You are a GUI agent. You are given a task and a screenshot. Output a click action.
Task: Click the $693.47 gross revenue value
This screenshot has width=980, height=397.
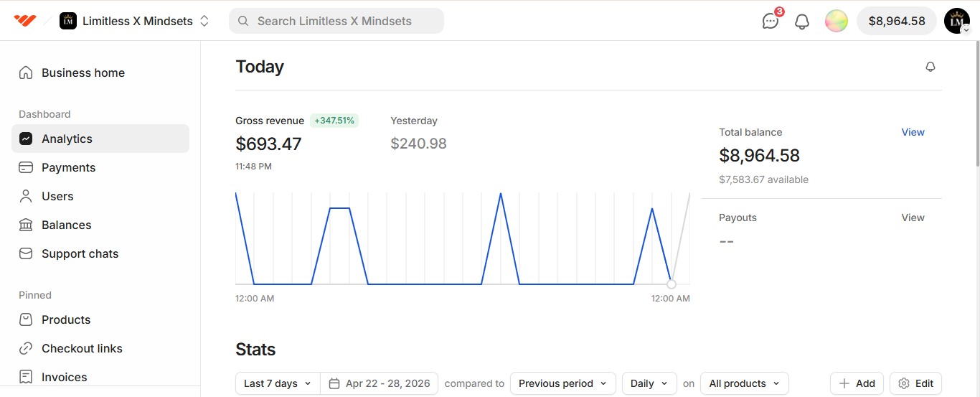(x=268, y=144)
